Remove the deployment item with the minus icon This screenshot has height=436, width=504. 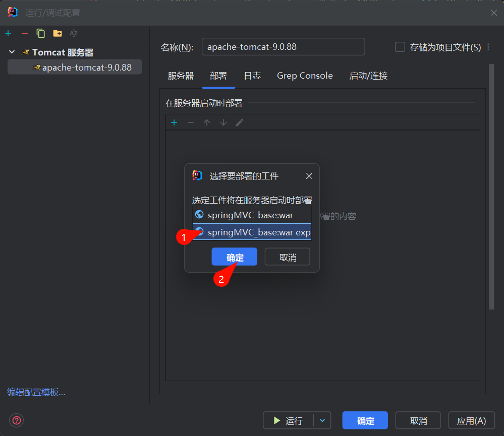[191, 122]
